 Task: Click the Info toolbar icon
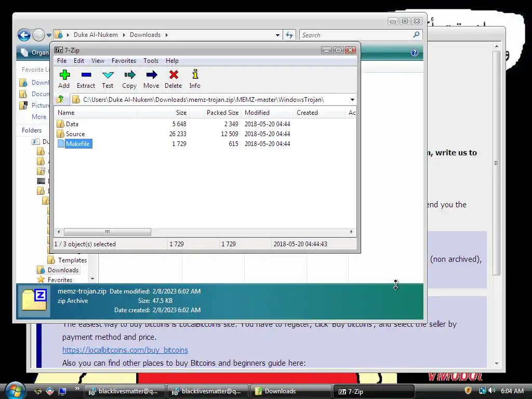coord(195,74)
